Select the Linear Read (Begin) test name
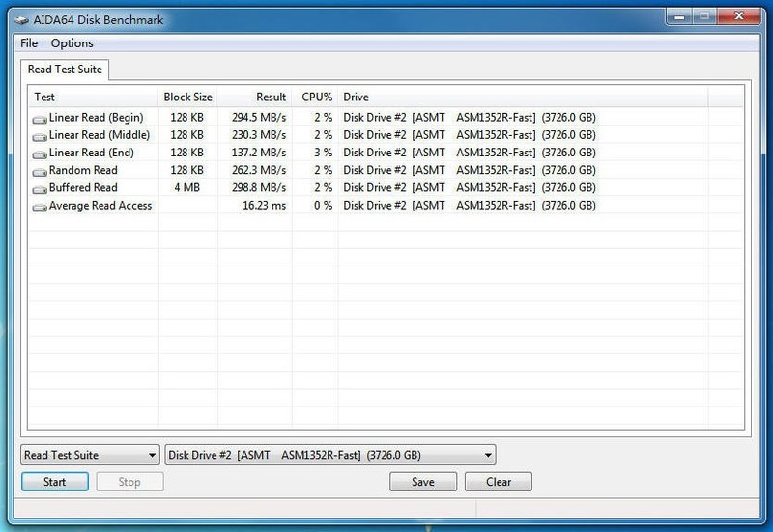 [x=96, y=118]
